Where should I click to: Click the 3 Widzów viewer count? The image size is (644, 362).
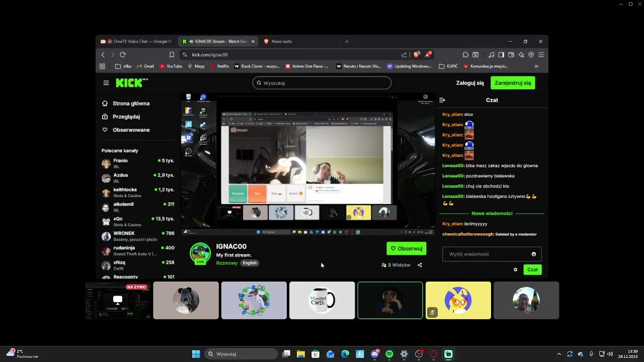pos(396,265)
